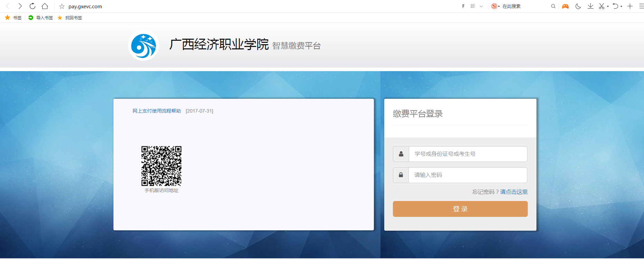
Task: Click the screenshot scissors tool
Action: (601, 6)
